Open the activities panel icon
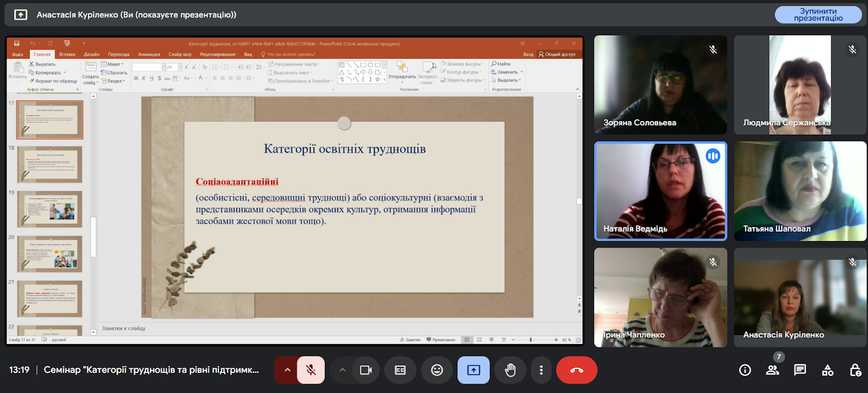 click(828, 370)
